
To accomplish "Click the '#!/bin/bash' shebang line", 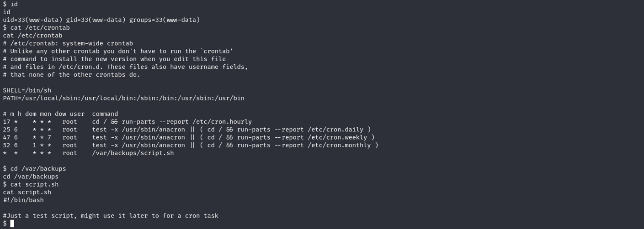I will point(23,200).
